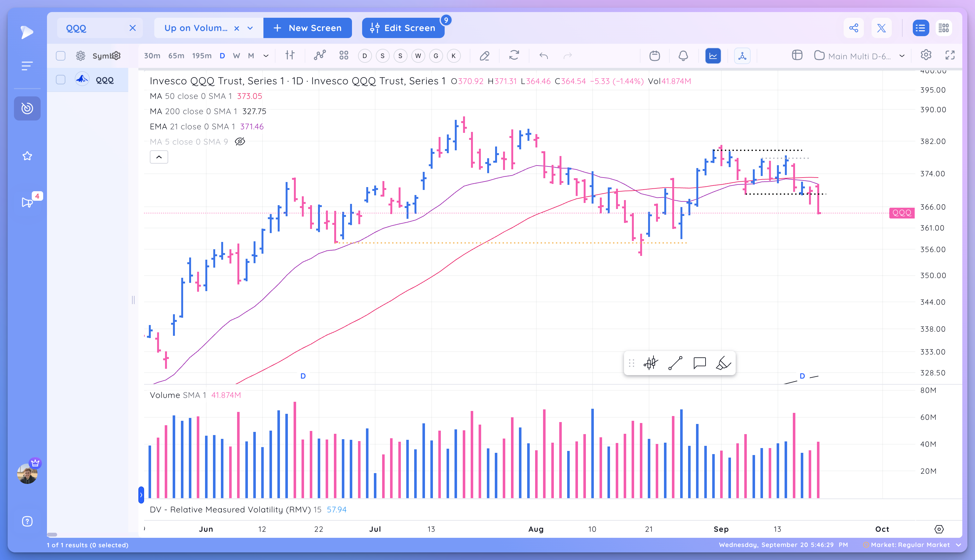
Task: Select 65m timeframe
Action: [x=176, y=56]
